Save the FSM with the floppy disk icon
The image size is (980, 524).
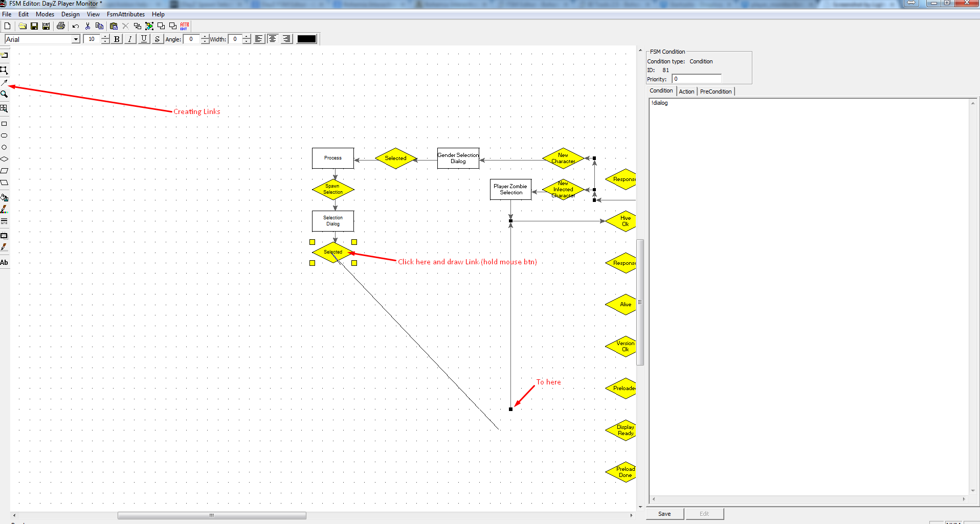[x=34, y=26]
